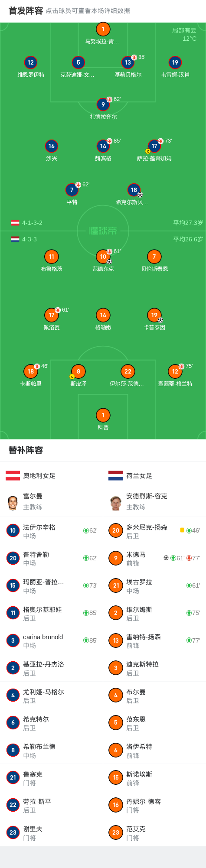The image size is (206, 868).
Task: Open Netherlands captain 8 斯皮泽 icon
Action: 78,371
